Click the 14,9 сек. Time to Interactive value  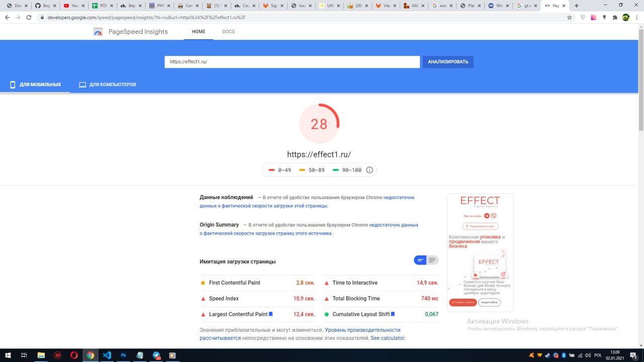[427, 283]
